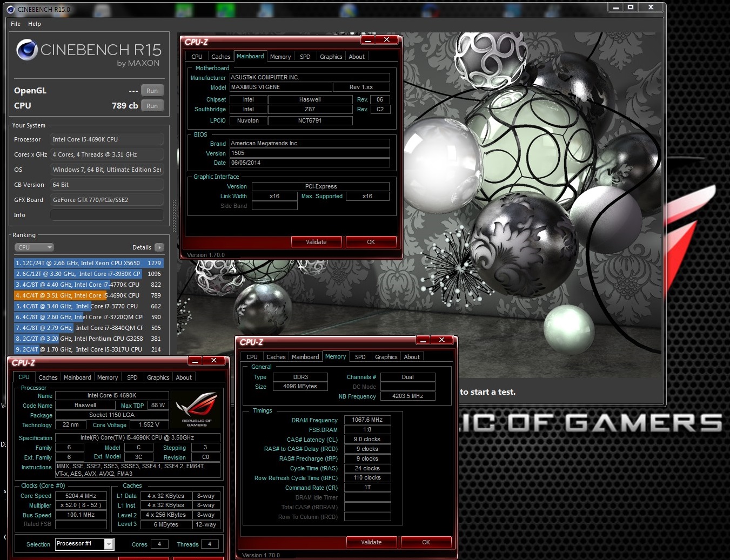Open the File menu in Cinebench

16,24
